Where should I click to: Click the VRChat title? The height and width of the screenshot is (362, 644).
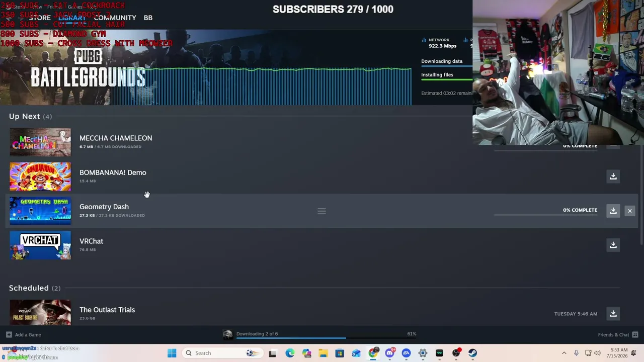tap(91, 241)
